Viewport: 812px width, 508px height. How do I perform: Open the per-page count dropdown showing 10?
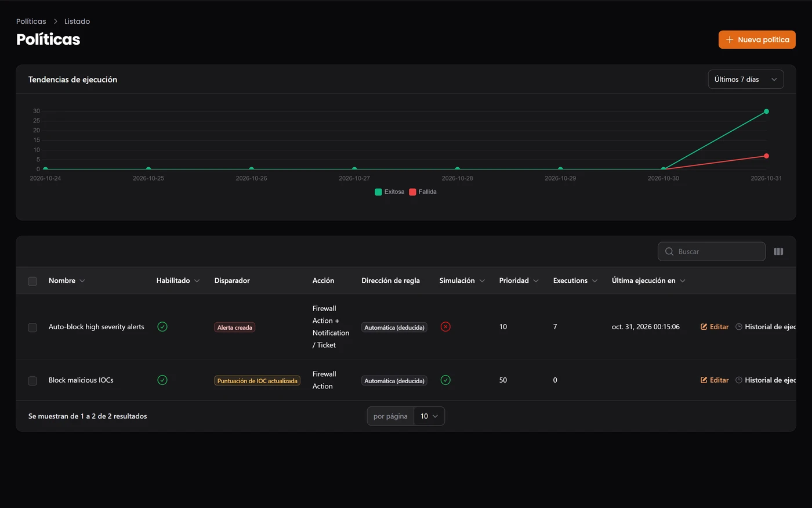pyautogui.click(x=429, y=416)
